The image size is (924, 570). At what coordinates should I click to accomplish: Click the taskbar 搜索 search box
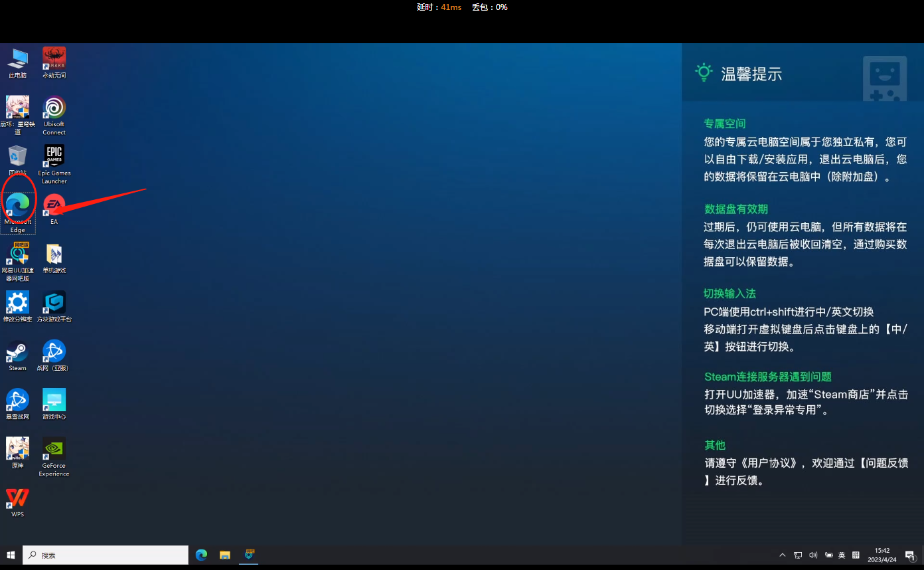(106, 555)
